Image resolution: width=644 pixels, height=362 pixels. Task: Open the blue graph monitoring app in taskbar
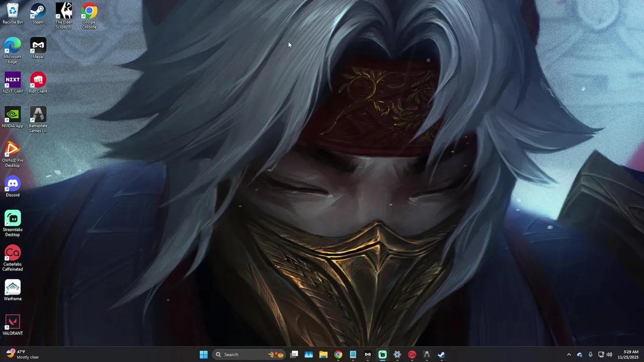click(309, 354)
